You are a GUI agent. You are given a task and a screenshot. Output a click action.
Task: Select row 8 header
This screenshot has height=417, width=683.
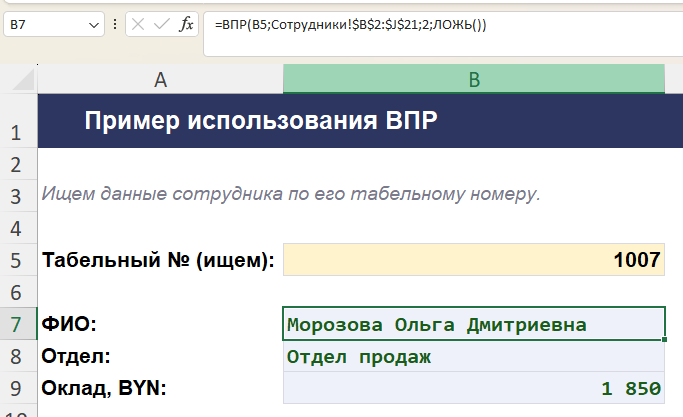18,356
